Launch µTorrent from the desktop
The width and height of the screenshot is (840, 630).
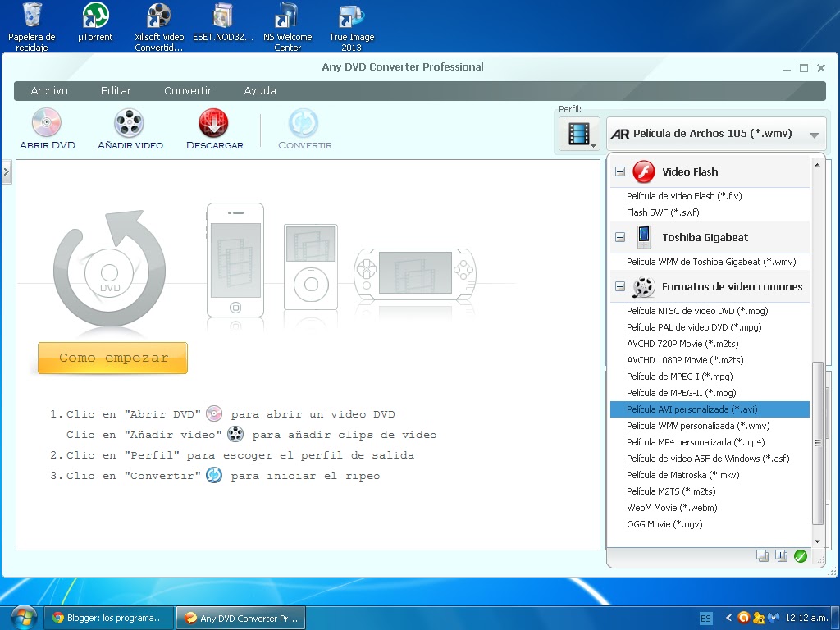point(94,18)
